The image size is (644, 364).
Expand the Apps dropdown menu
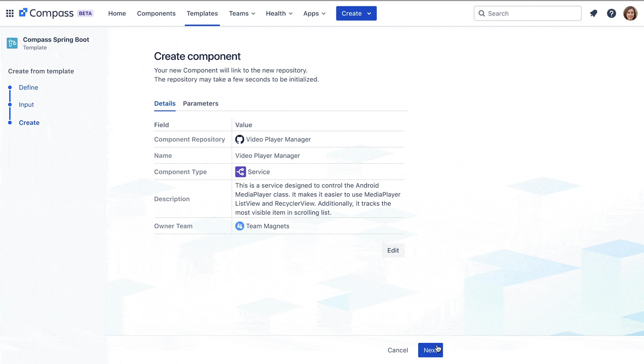[314, 13]
